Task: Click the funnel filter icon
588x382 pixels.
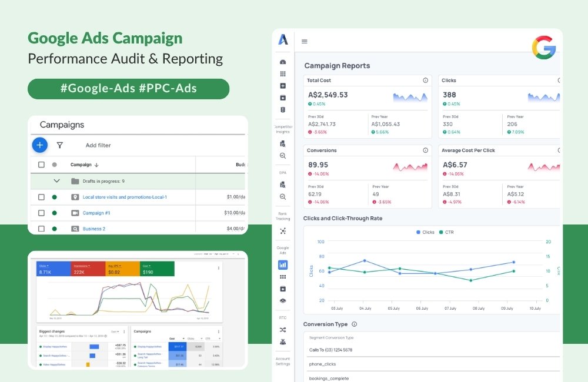Action: (x=59, y=145)
